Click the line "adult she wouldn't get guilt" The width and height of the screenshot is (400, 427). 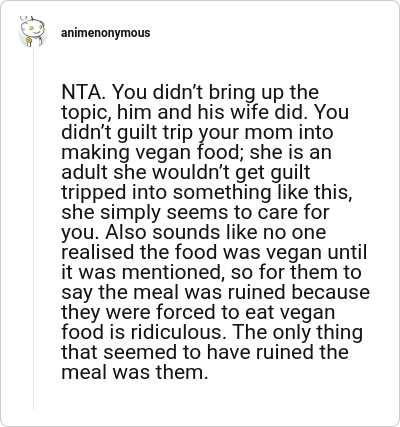[x=186, y=172]
